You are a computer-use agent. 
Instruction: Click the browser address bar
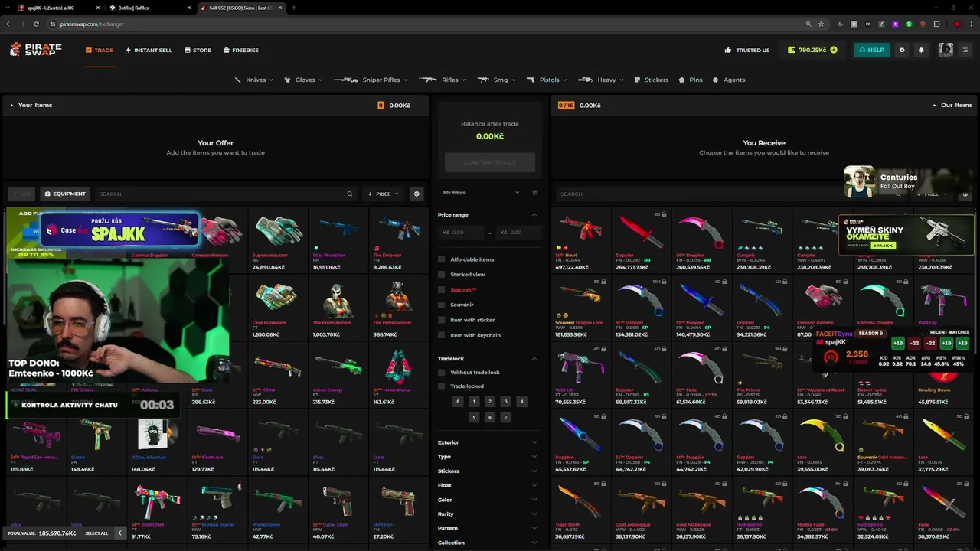[429, 24]
